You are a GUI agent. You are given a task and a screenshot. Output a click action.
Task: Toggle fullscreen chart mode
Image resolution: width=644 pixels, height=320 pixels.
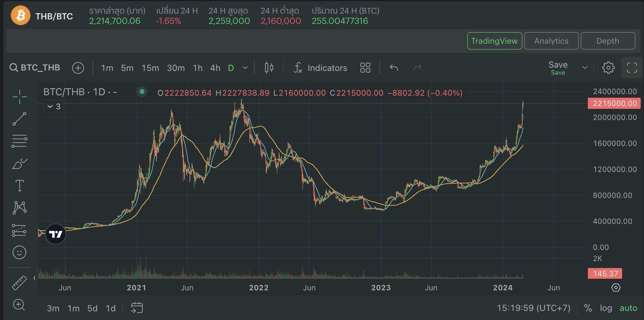click(x=632, y=68)
